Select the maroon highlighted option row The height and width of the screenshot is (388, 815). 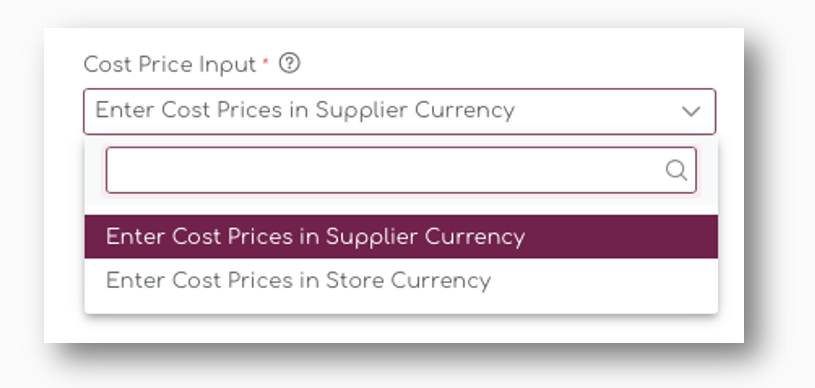(x=401, y=237)
